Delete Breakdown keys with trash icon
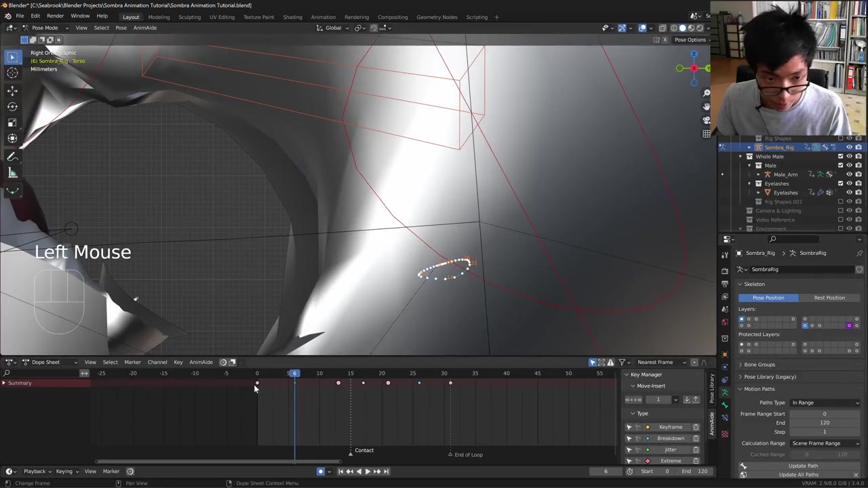This screenshot has width=868, height=488. [x=696, y=439]
